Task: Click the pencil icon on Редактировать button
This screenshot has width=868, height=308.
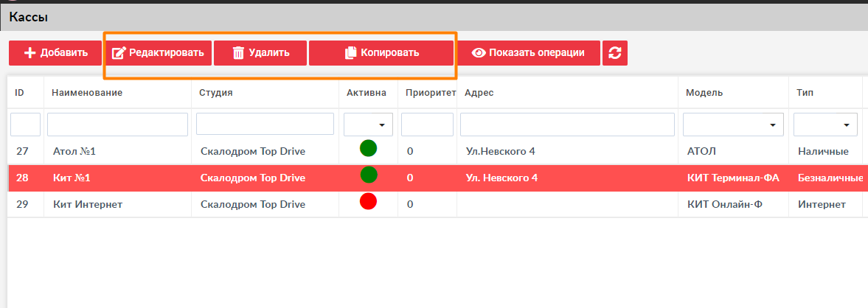Action: pos(119,53)
